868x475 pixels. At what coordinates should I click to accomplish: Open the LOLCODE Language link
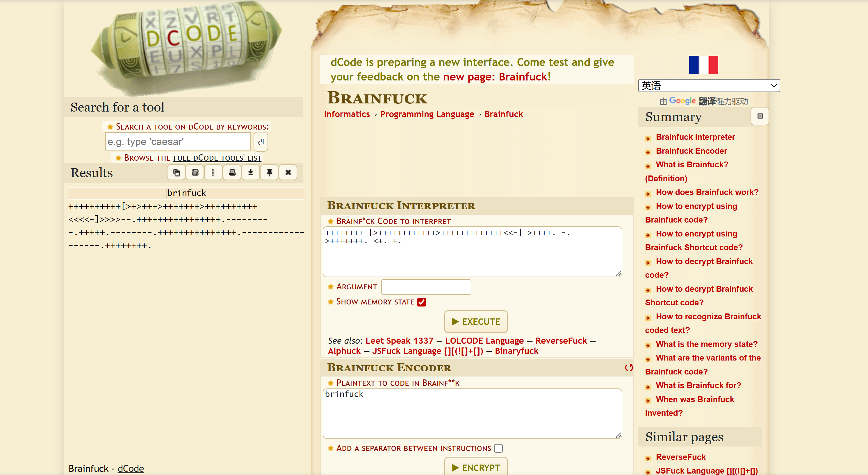[x=484, y=341]
